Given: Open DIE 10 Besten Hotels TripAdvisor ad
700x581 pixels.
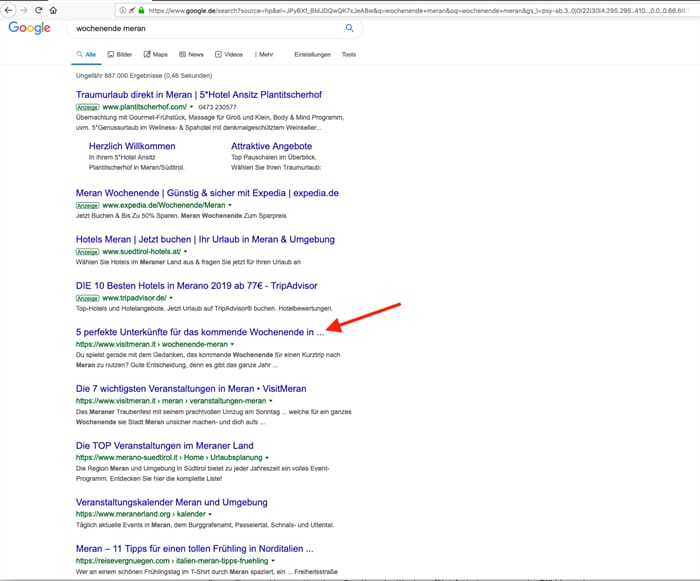Looking at the screenshot, I should [x=196, y=286].
